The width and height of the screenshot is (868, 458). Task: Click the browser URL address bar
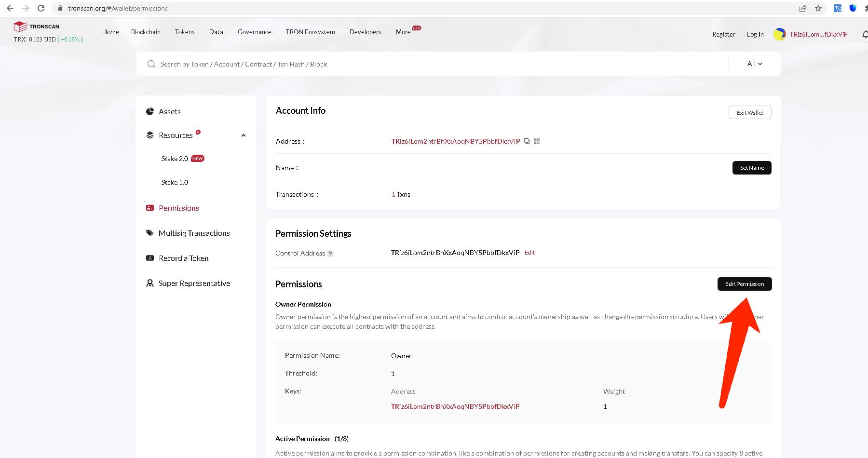424,8
